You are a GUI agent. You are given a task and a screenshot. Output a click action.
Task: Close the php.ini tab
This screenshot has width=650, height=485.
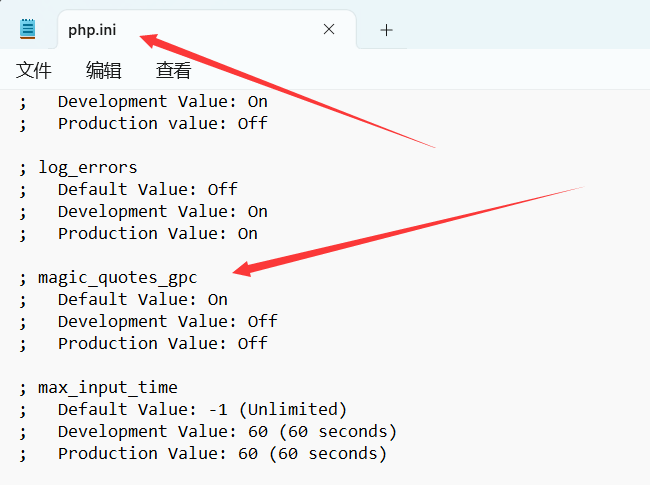(x=329, y=30)
